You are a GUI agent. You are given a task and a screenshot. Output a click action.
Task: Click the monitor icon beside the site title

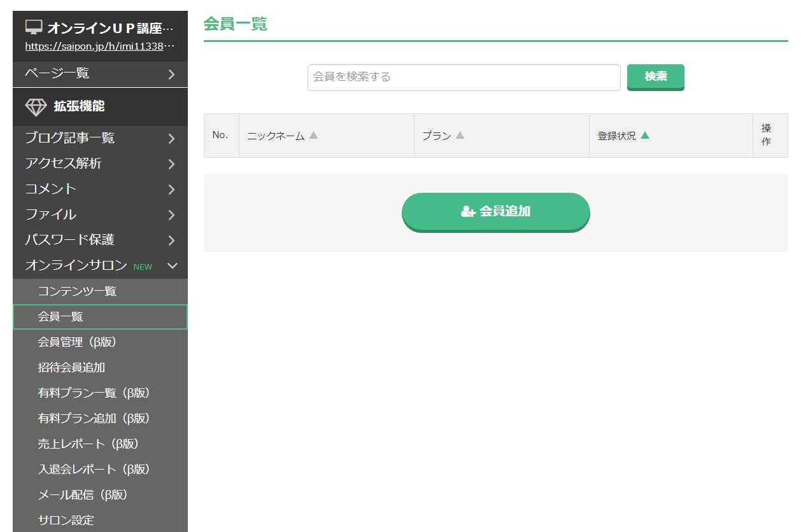point(34,28)
